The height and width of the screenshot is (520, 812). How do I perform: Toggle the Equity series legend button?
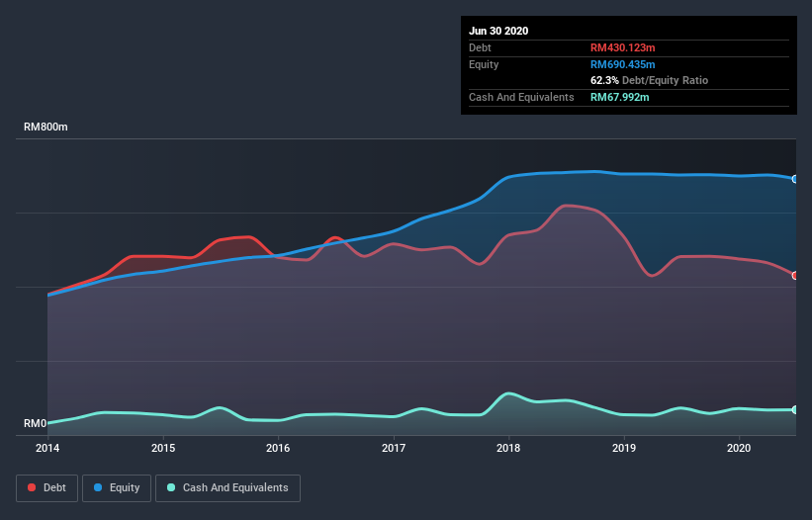117,488
